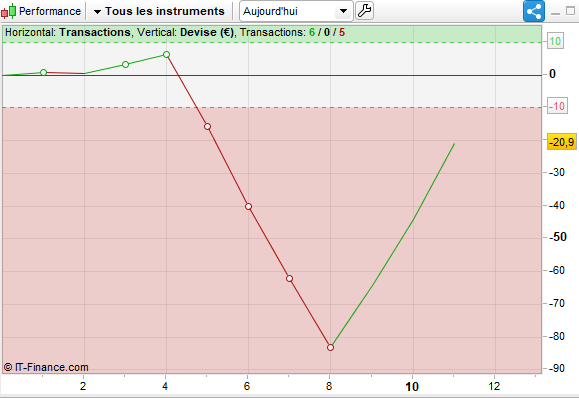Click the 0 label on vertical axis

coord(552,74)
